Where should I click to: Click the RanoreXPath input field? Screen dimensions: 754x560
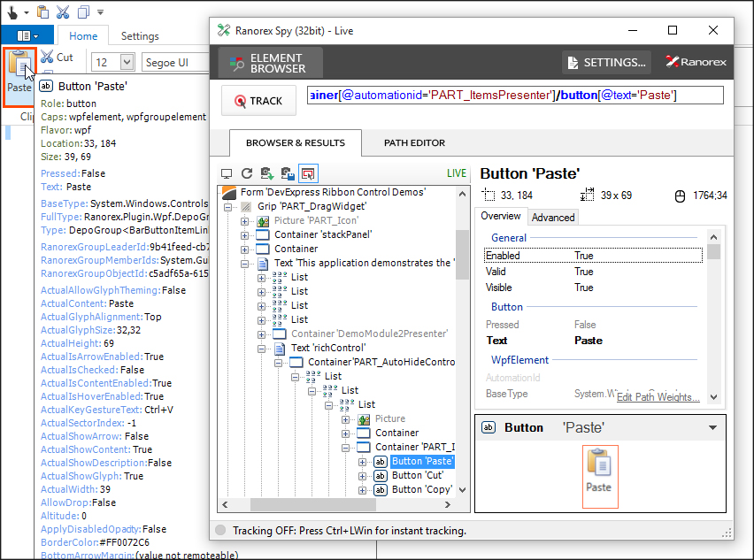click(515, 96)
